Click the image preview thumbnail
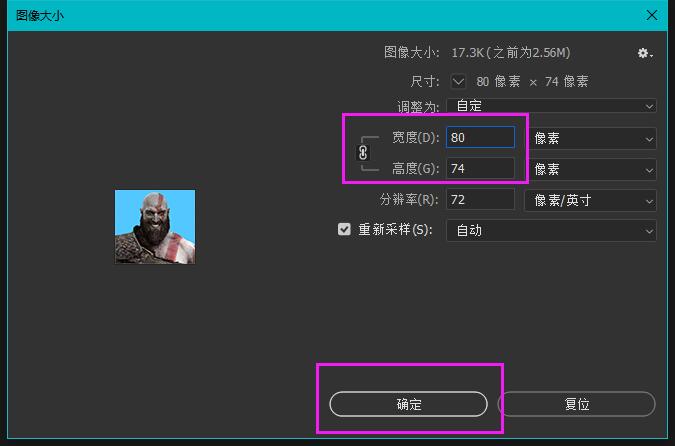This screenshot has width=675, height=446. 155,227
